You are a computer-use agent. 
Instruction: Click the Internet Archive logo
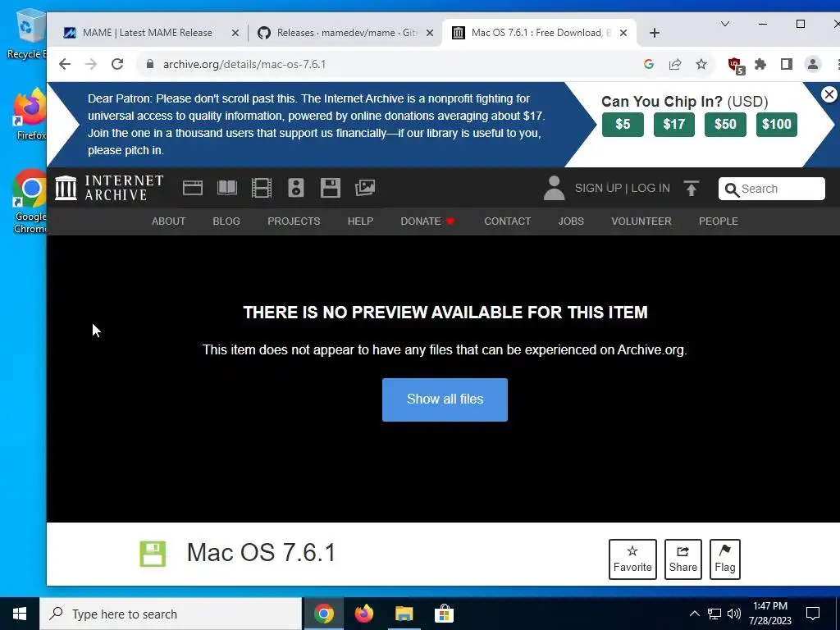109,188
